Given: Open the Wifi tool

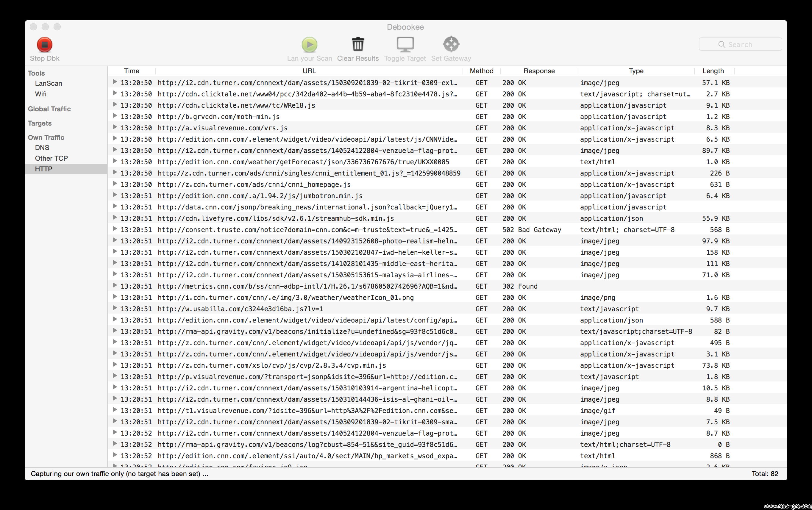Looking at the screenshot, I should [41, 94].
